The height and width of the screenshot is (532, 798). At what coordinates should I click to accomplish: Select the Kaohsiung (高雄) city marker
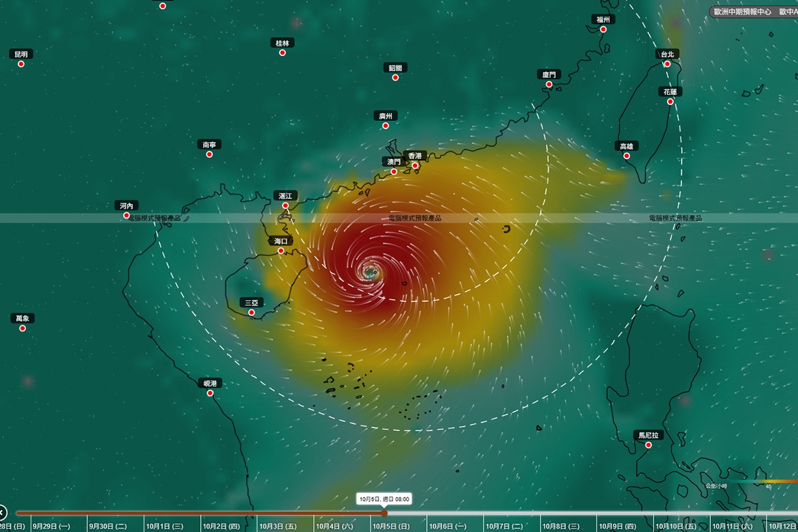(626, 156)
